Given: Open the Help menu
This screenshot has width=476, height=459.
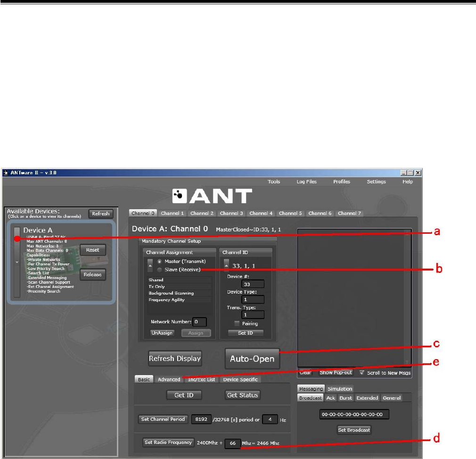Looking at the screenshot, I should (407, 181).
